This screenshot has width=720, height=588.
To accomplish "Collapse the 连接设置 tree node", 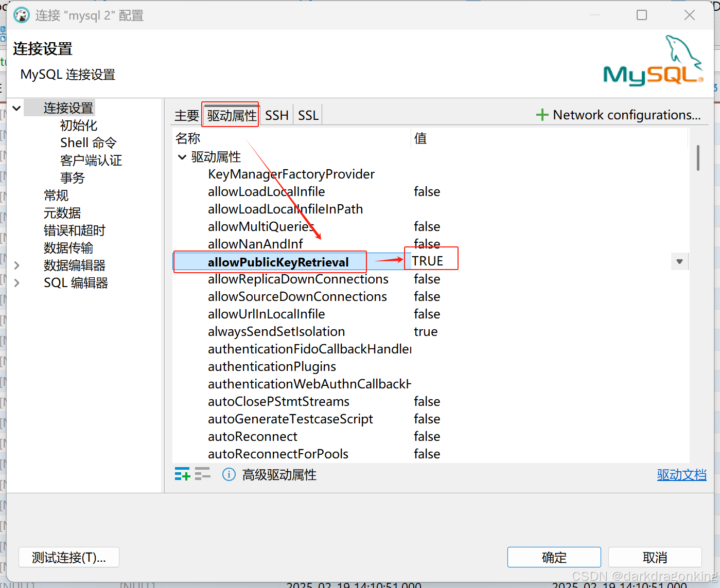I will pyautogui.click(x=17, y=108).
